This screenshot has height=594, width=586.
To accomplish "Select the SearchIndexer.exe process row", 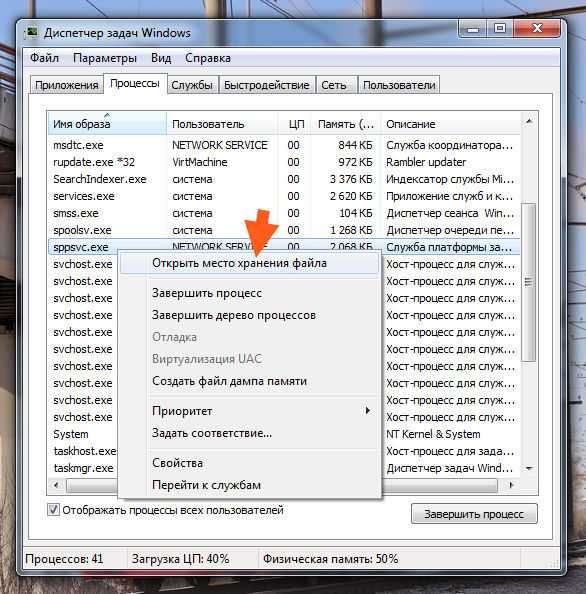I will (284, 179).
